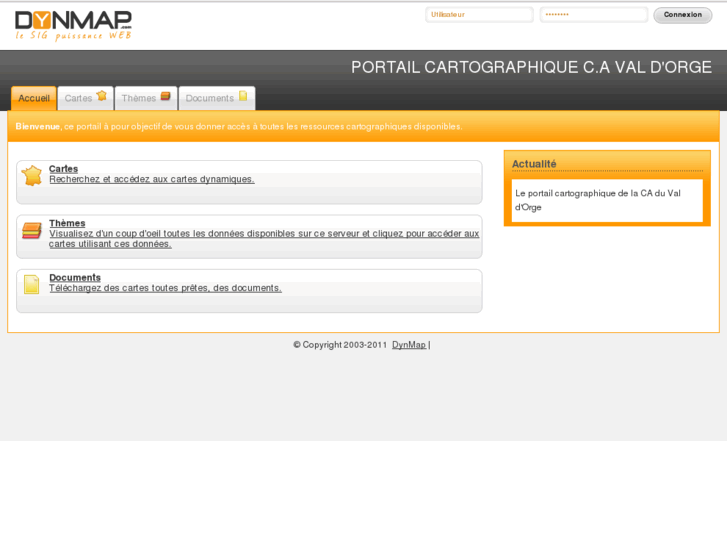Follow the DynMap footer link
This screenshot has width=727, height=545.
(x=409, y=345)
